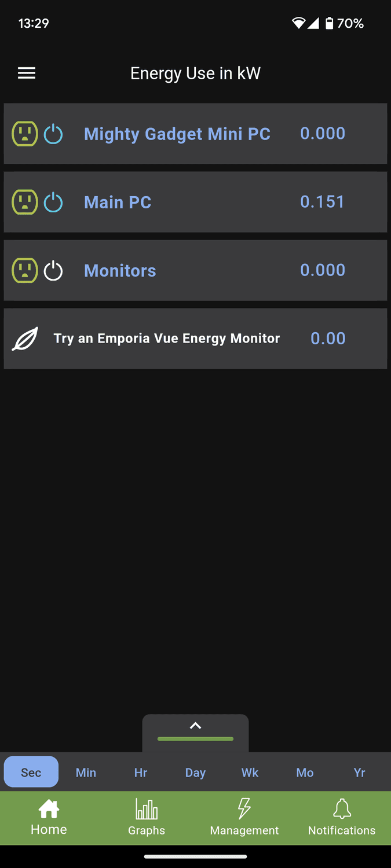Viewport: 391px width, 868px height.
Task: Toggle power for Mighty Gadget Mini PC
Action: click(53, 134)
